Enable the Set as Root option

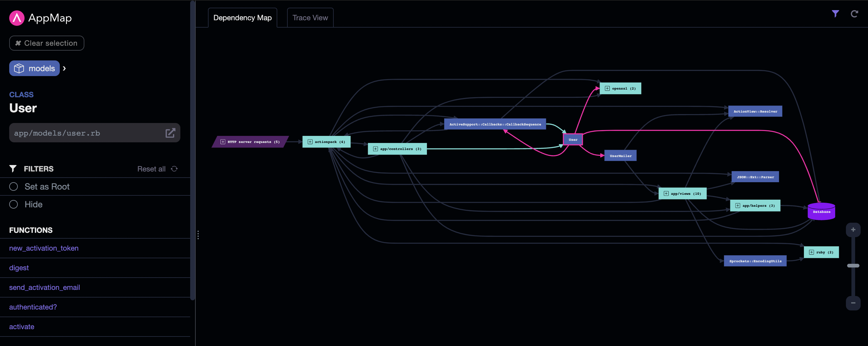pos(13,186)
